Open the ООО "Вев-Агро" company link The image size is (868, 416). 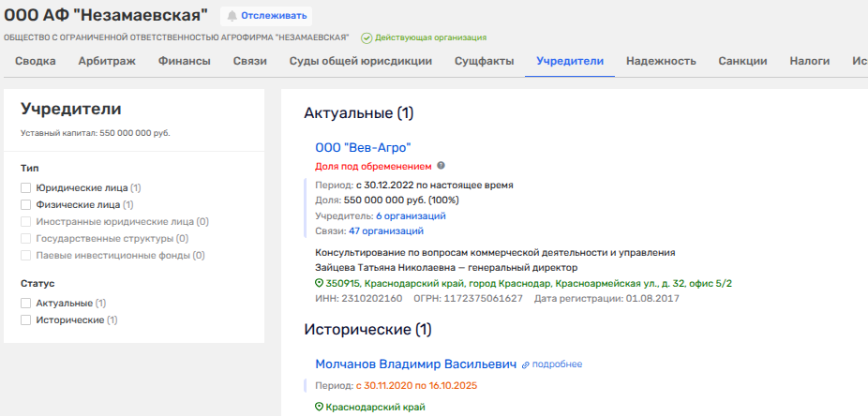pos(363,147)
